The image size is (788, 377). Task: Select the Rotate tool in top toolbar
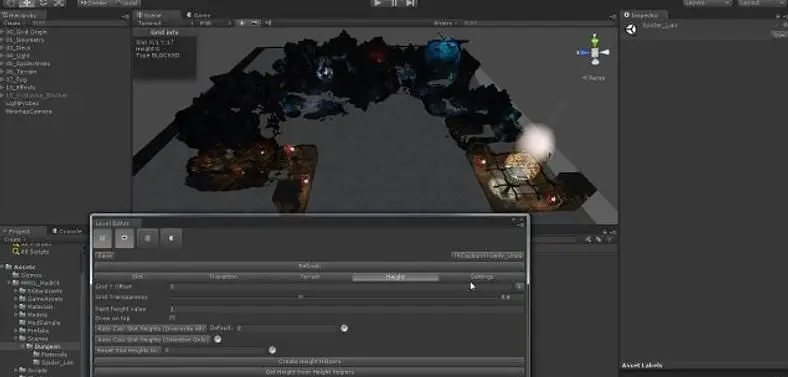pyautogui.click(x=43, y=3)
